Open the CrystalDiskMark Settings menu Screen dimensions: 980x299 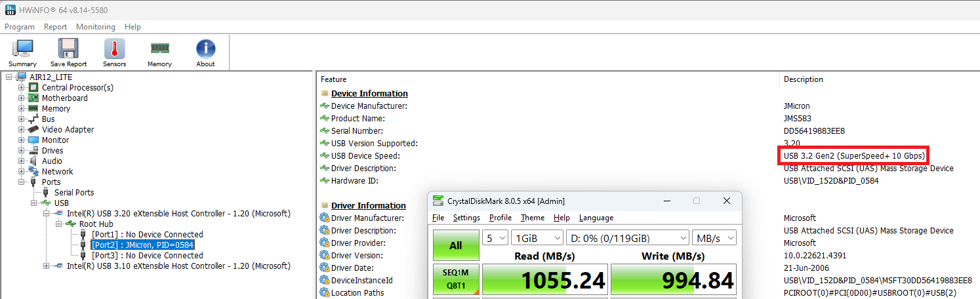tap(466, 218)
